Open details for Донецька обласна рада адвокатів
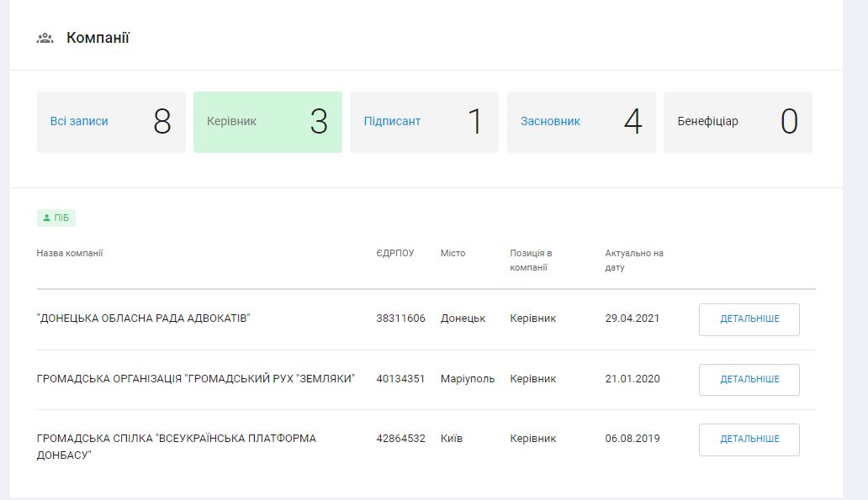Viewport: 868px width, 500px height. [749, 319]
